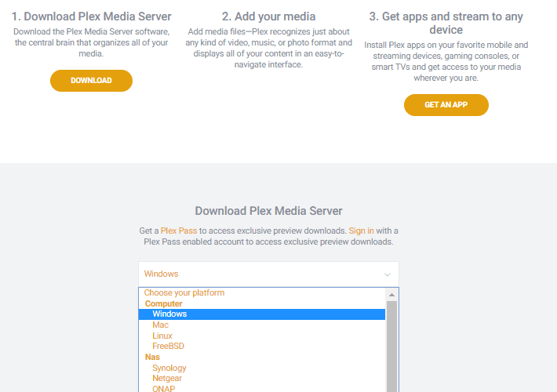Screen dimensions: 557x392
Task: Click the orange DOWNLOAD button
Action: click(91, 81)
